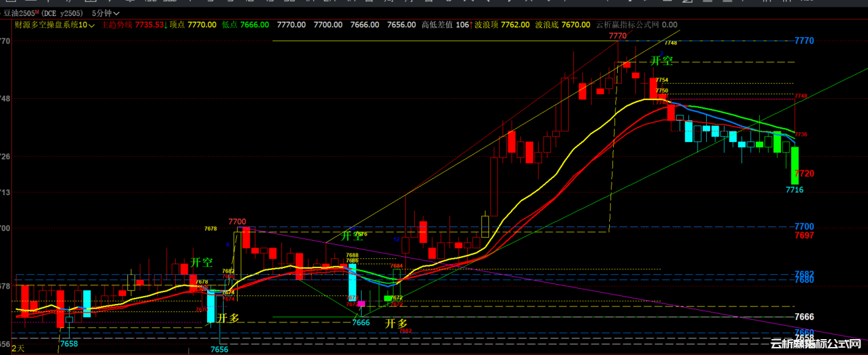Click the cyan 7666 swing low label

(361, 322)
